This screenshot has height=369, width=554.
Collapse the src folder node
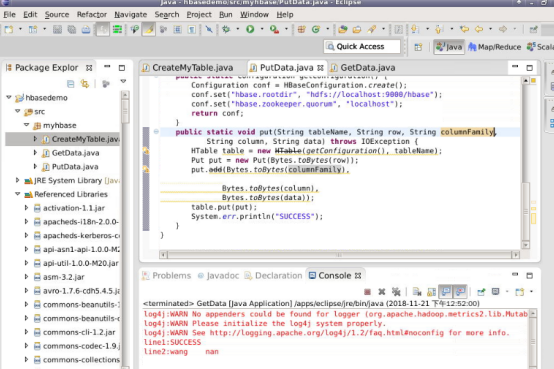(18, 111)
